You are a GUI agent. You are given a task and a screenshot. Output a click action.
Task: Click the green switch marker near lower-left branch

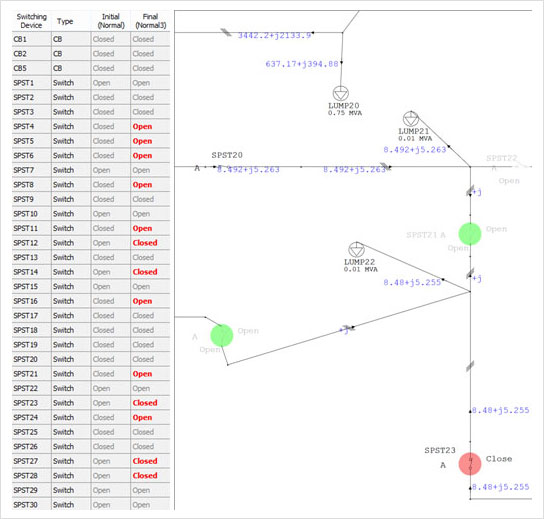[222, 335]
